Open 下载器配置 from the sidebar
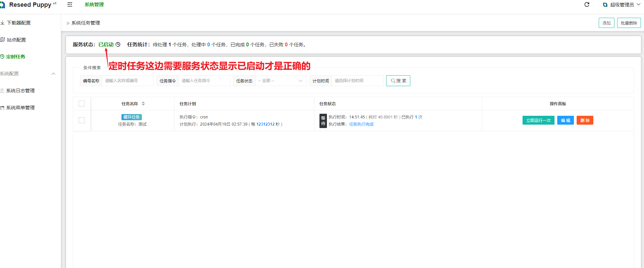Viewport: 644px width, 268px height. (18, 23)
